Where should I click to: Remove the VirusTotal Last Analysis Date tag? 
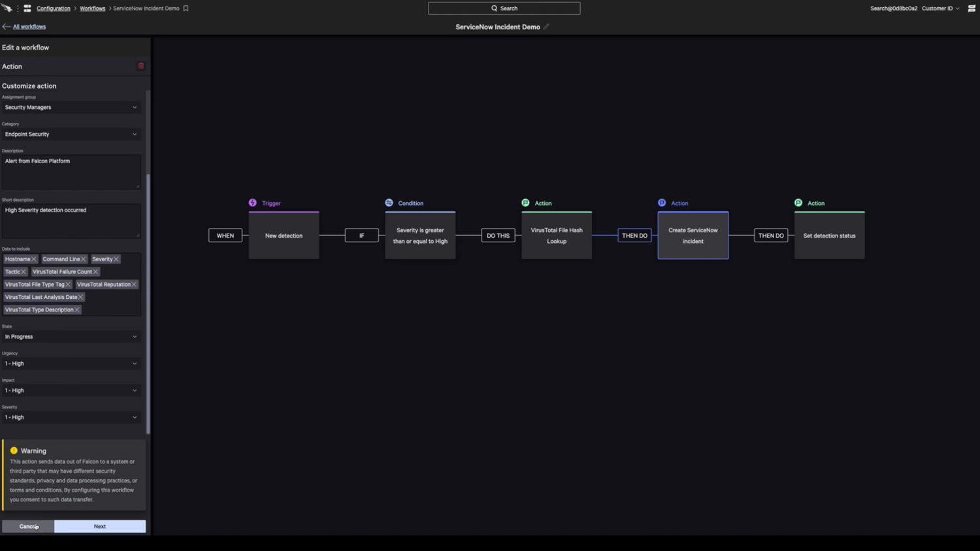tap(80, 297)
